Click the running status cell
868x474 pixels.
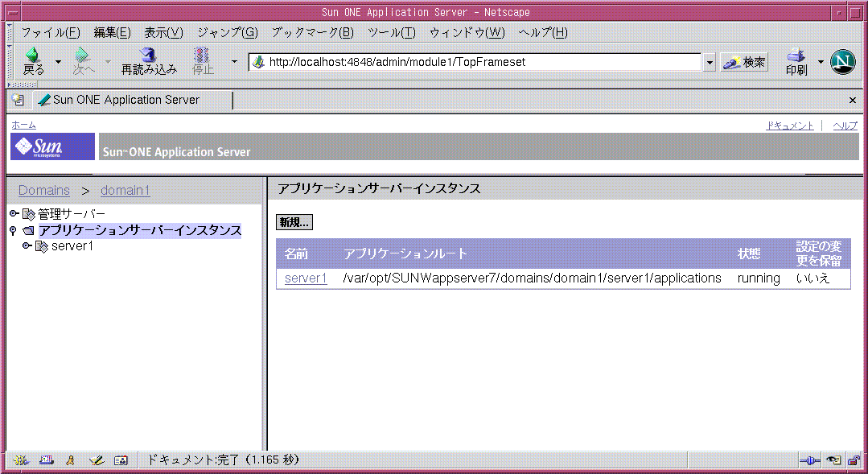pyautogui.click(x=759, y=278)
